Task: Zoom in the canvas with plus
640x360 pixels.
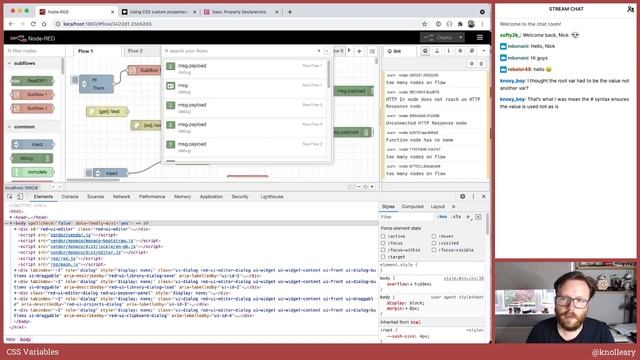Action: pos(372,187)
